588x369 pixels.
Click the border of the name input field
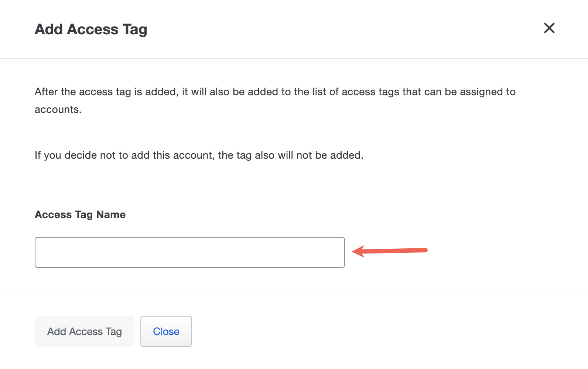click(189, 238)
